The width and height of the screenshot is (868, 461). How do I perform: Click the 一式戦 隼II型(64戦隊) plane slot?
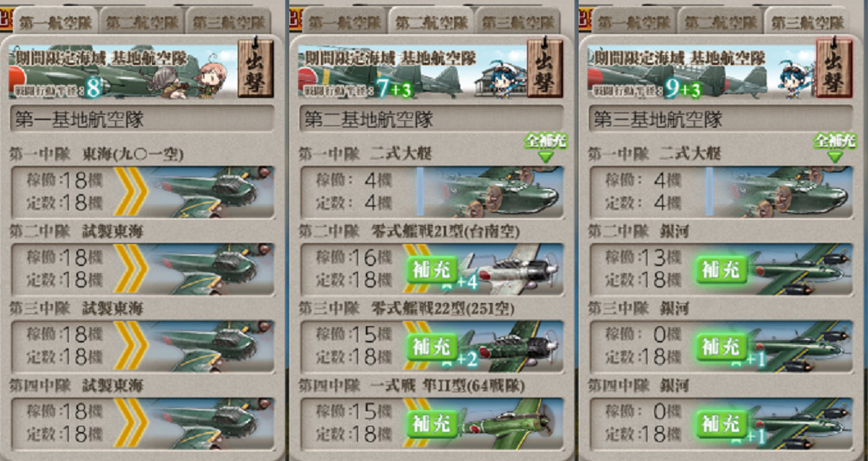(x=432, y=424)
